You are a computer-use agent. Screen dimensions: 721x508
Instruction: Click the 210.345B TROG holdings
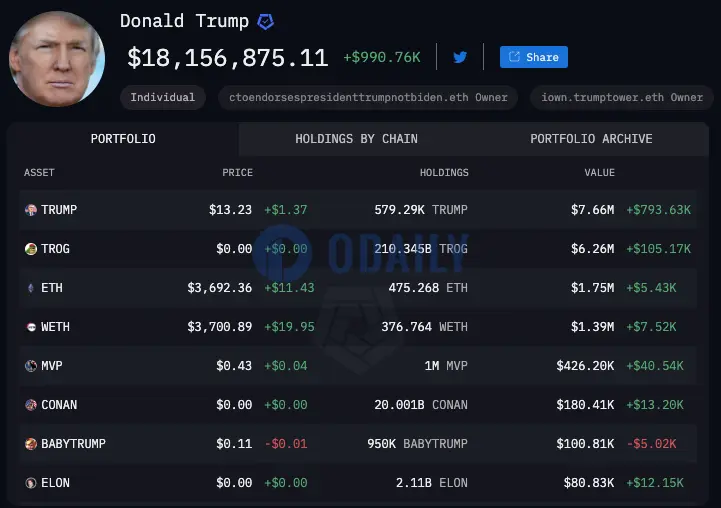point(421,249)
